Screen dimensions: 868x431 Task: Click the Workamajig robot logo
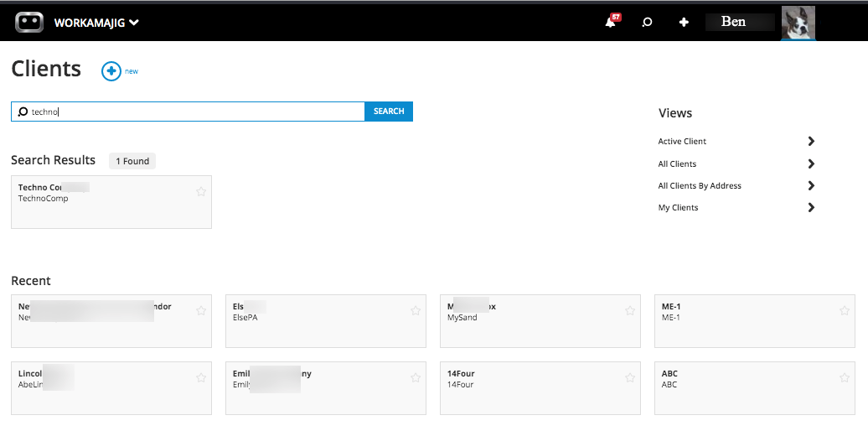coord(29,22)
